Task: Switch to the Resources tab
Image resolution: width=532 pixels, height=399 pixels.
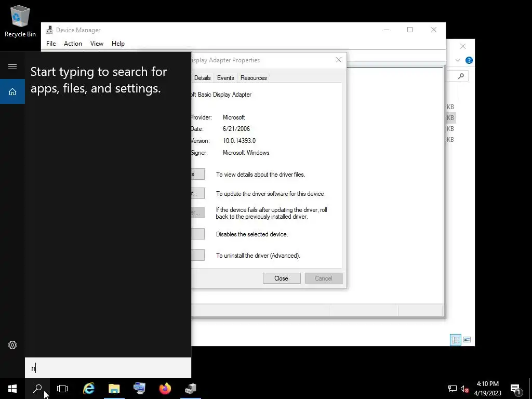Action: tap(254, 78)
